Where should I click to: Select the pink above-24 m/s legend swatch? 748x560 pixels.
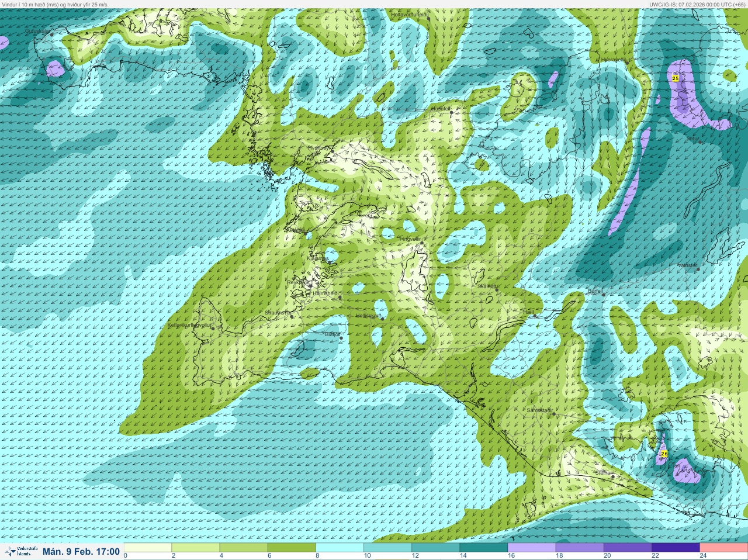pyautogui.click(x=723, y=547)
